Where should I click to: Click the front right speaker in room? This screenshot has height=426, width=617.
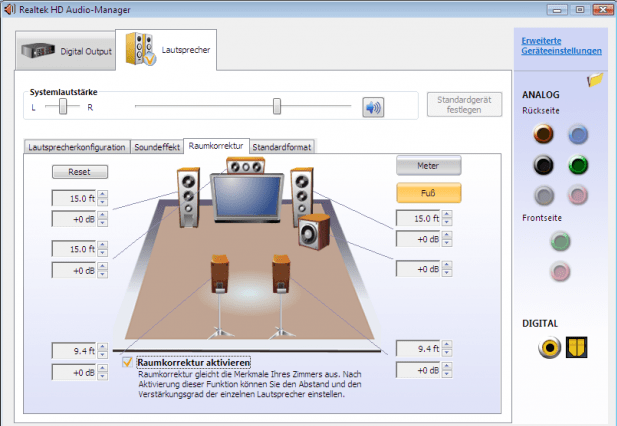pyautogui.click(x=301, y=193)
